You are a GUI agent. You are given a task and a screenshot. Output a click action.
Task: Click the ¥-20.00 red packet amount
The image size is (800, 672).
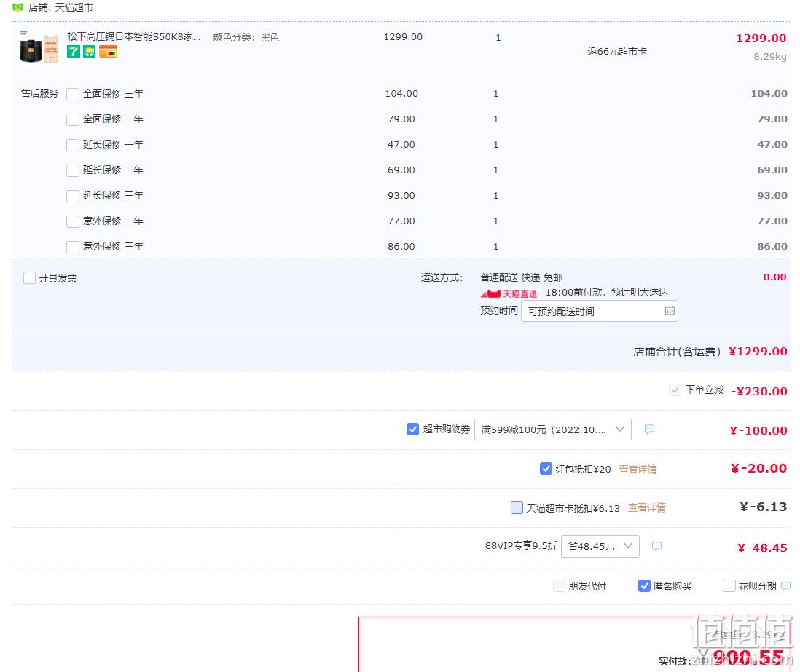[758, 468]
